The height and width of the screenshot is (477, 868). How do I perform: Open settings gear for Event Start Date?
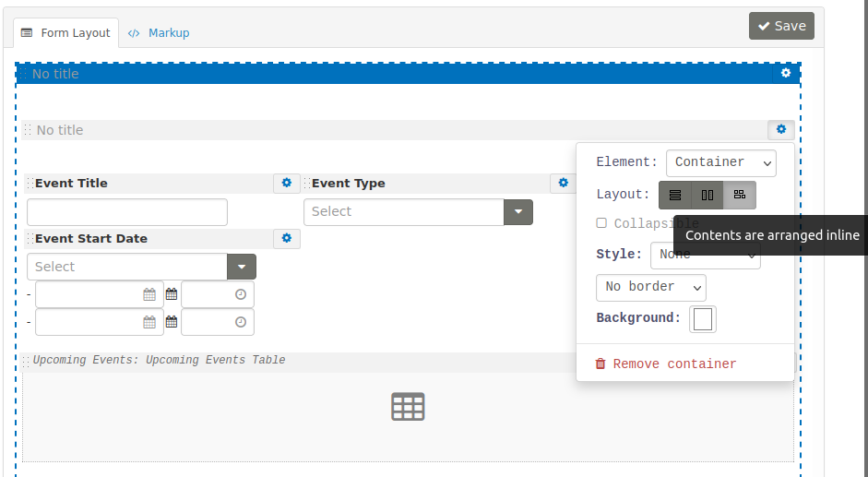(286, 239)
